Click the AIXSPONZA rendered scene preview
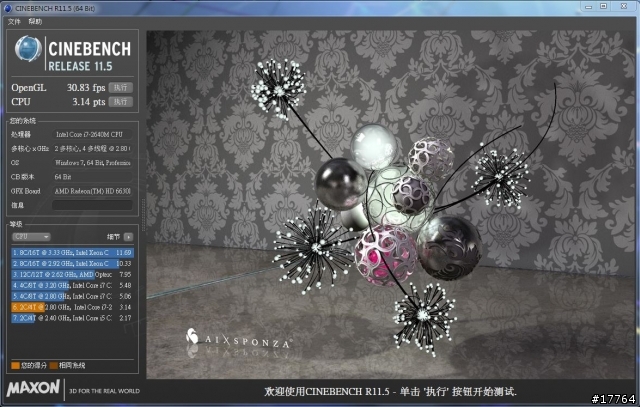The image size is (640, 407). pyautogui.click(x=390, y=204)
